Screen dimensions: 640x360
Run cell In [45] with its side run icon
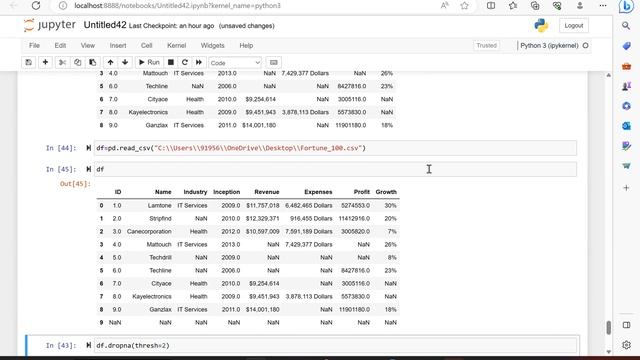(88, 169)
